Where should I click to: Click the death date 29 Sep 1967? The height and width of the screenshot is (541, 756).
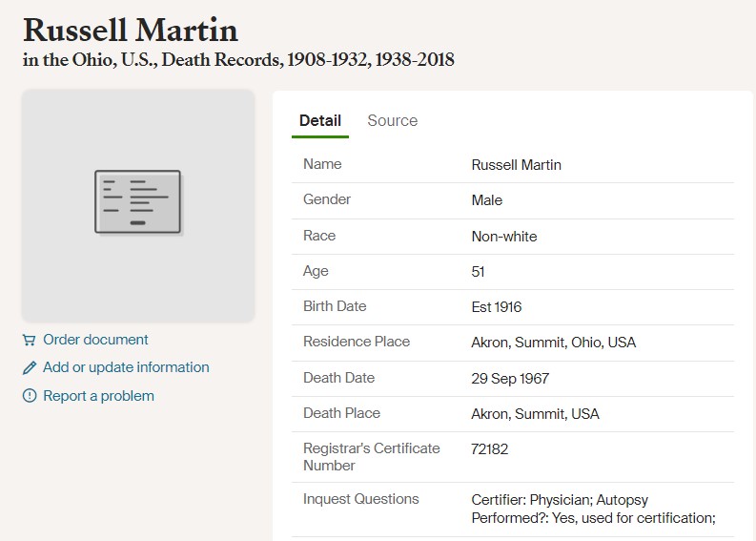[510, 379]
